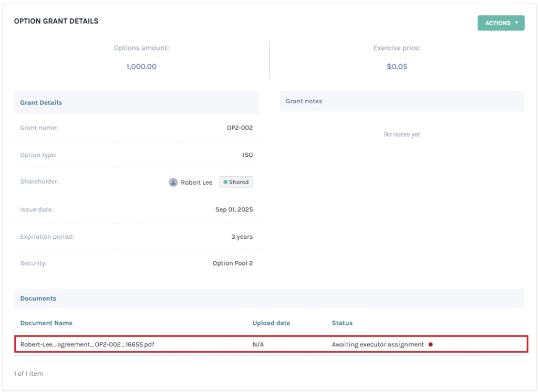The height and width of the screenshot is (392, 538).
Task: Click the caret arrow on ACTIONS button
Action: pyautogui.click(x=516, y=23)
